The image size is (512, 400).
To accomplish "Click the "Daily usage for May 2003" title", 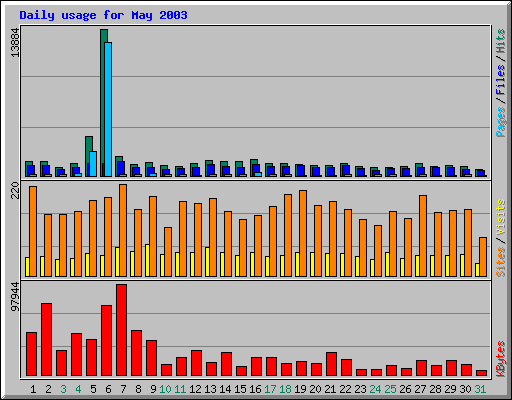I will (x=103, y=15).
